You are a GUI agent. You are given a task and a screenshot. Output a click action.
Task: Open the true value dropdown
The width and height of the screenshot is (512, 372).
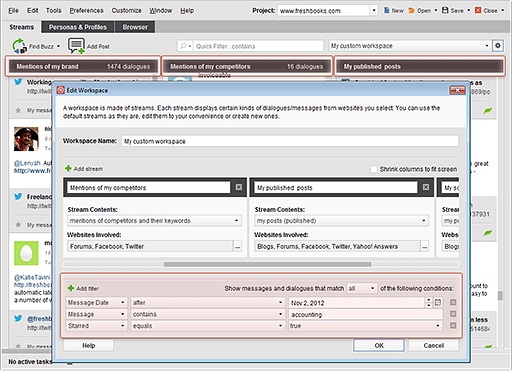(x=438, y=326)
